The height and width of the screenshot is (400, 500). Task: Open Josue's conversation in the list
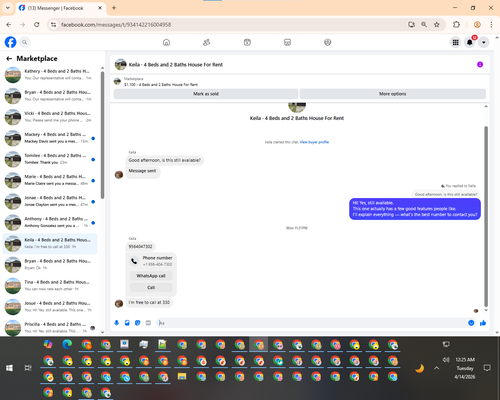[50, 307]
